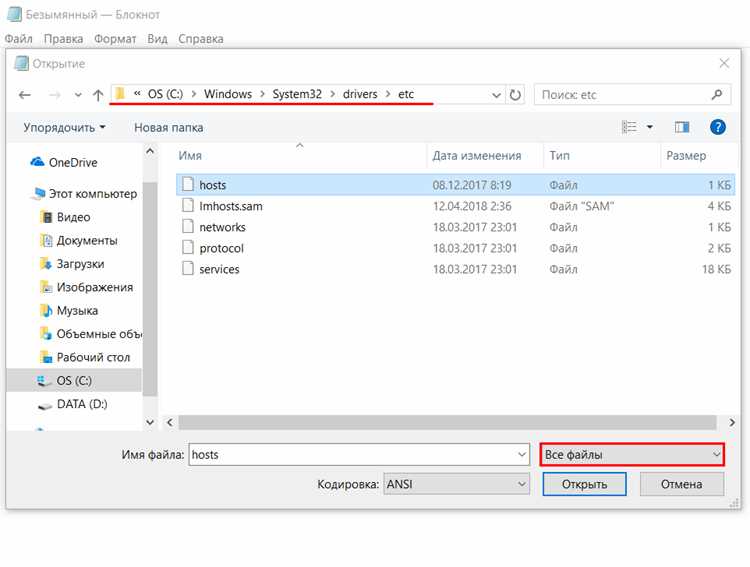
Task: Click the Открыть button
Action: point(584,484)
